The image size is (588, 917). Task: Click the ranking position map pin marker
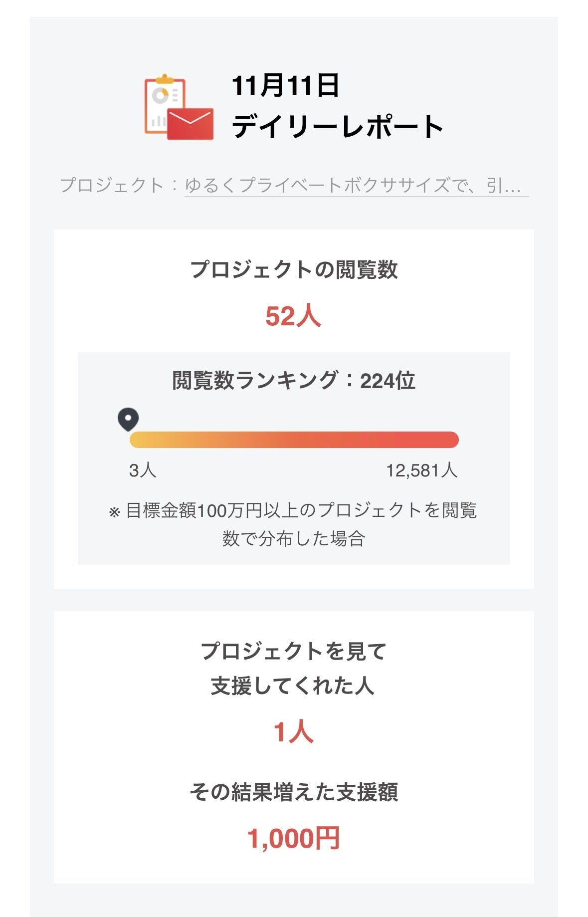point(128,419)
